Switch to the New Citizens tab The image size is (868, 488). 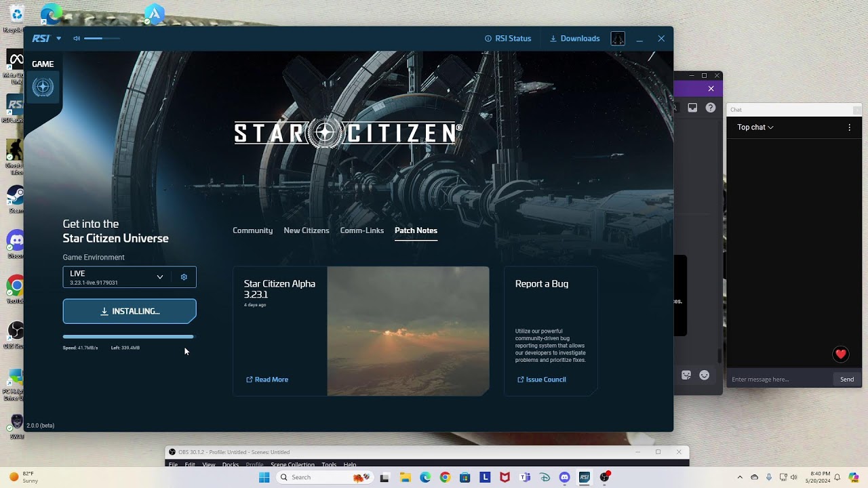pyautogui.click(x=307, y=230)
